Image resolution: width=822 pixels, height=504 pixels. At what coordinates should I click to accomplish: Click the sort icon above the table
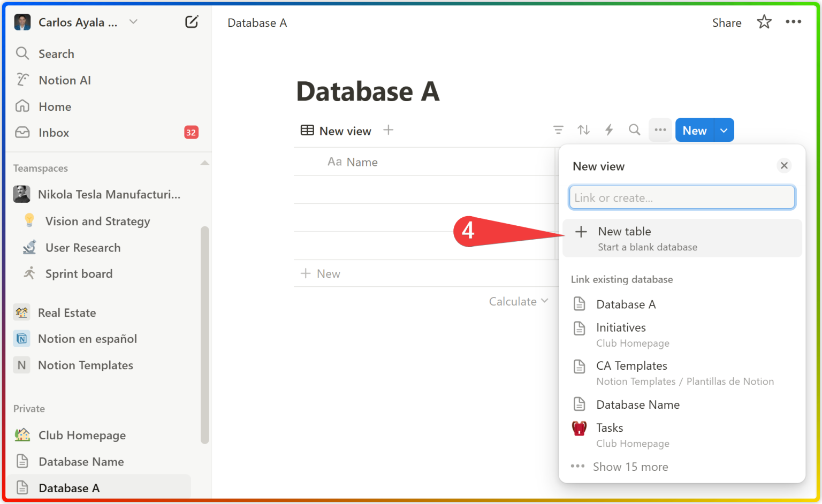583,130
